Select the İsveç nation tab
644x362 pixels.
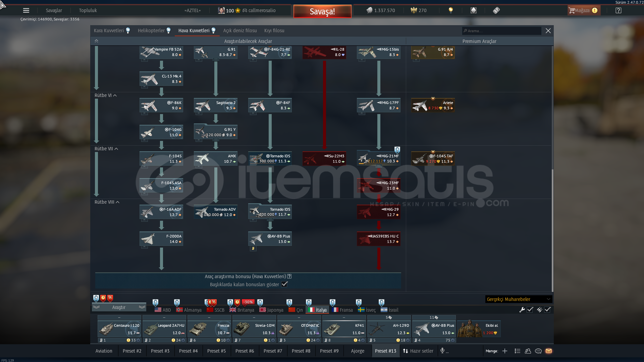[367, 310]
